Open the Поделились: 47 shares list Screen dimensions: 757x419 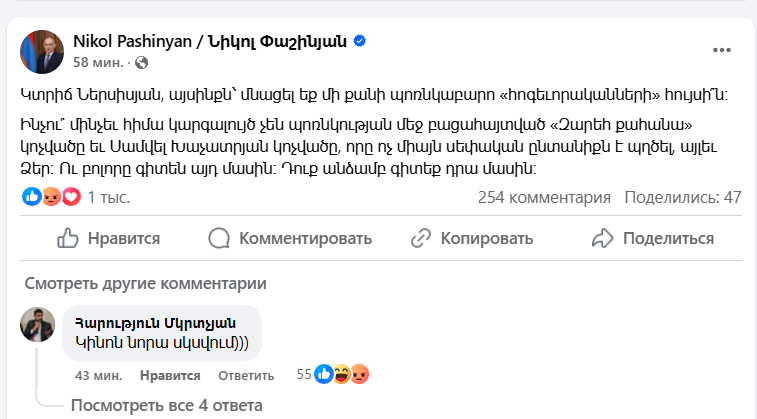[682, 197]
